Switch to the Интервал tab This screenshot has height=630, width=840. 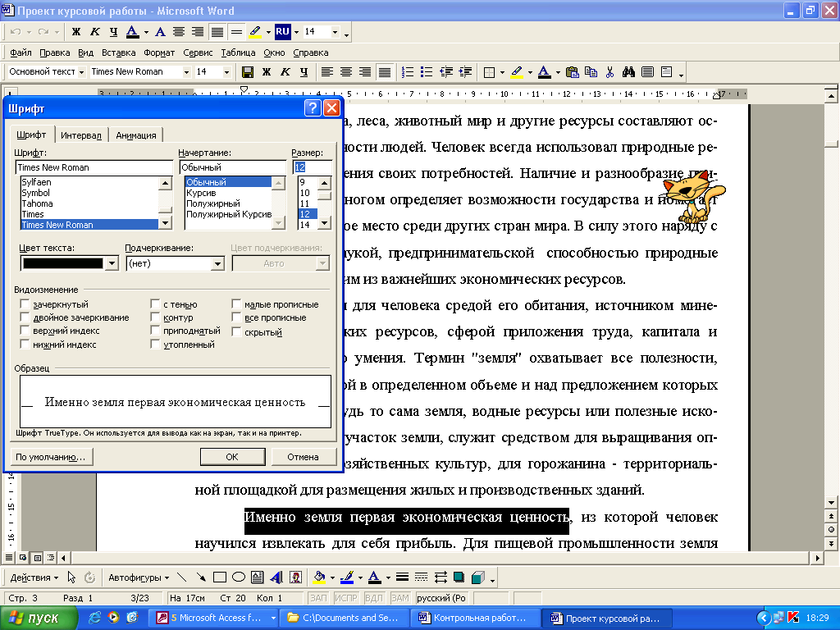click(x=81, y=135)
